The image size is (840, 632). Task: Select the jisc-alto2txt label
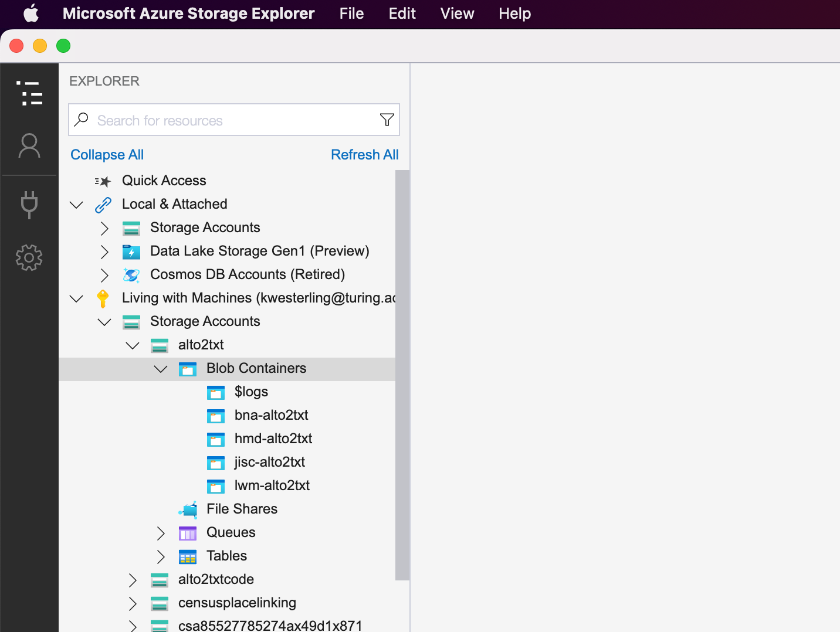(269, 462)
